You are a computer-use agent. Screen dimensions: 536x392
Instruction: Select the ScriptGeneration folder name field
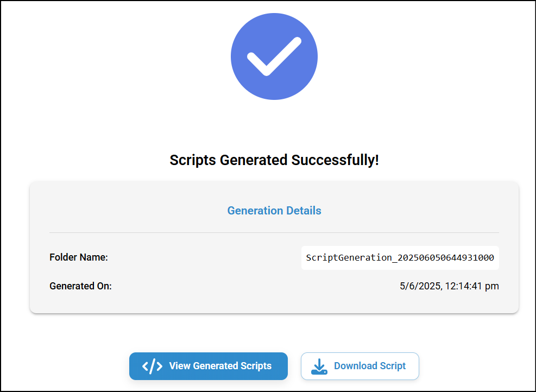click(400, 258)
